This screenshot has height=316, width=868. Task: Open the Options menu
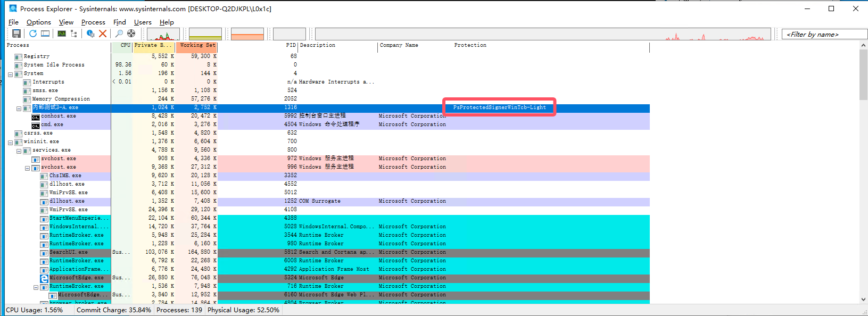click(39, 22)
